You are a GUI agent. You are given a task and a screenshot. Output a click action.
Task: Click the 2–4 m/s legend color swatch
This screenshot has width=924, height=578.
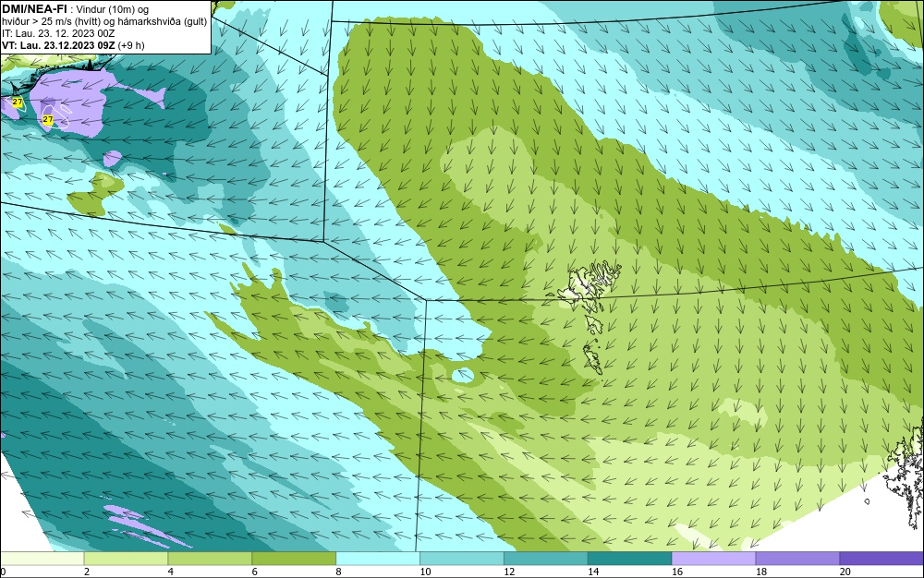pos(126,558)
